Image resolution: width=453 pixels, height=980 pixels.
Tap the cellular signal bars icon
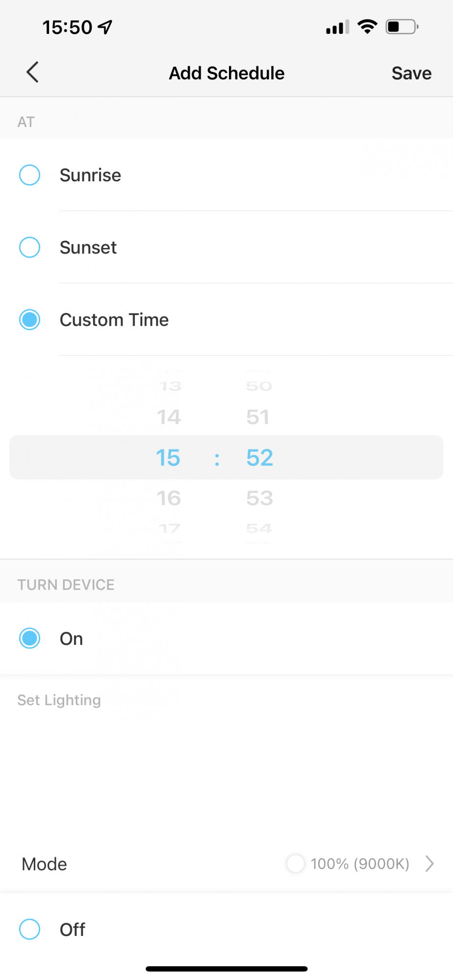(337, 27)
